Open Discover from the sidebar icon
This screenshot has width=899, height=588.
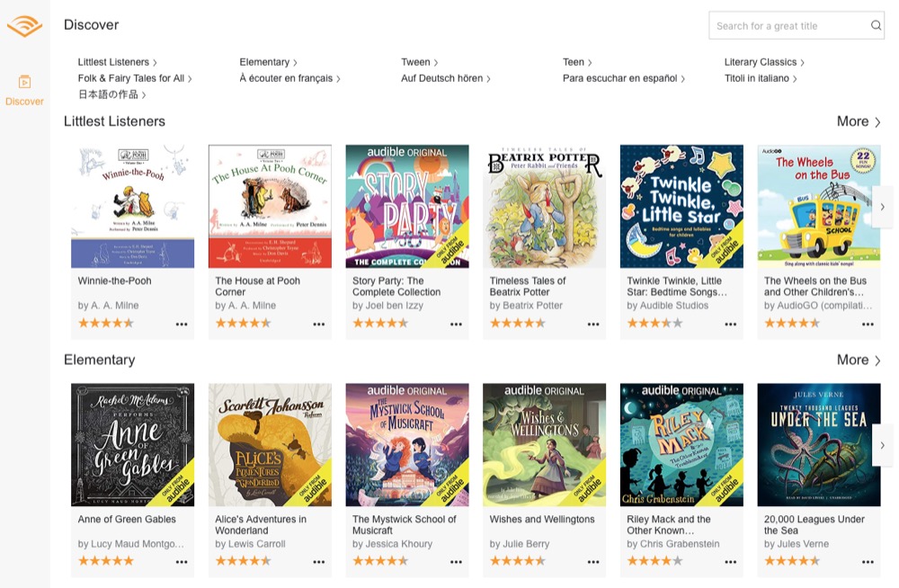pos(24,83)
